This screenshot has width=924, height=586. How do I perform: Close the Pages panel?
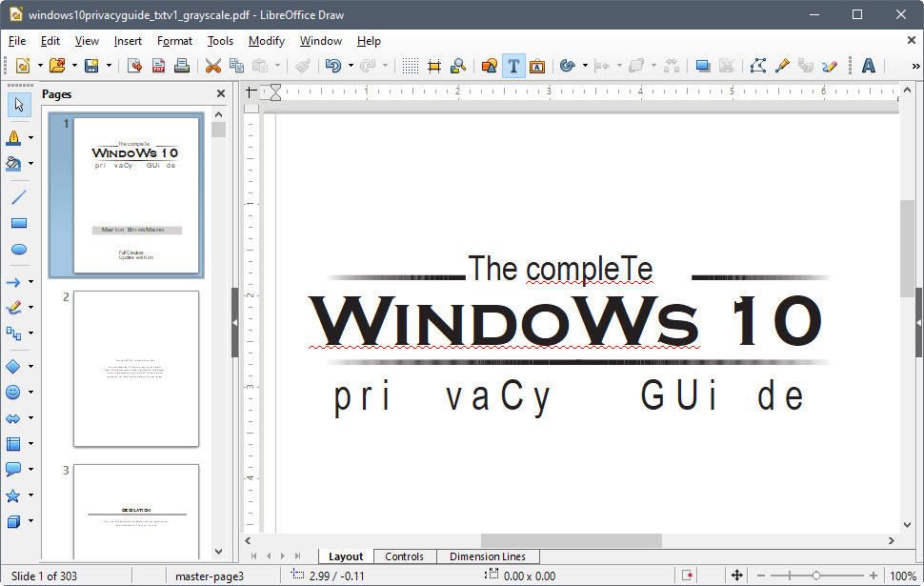point(221,94)
